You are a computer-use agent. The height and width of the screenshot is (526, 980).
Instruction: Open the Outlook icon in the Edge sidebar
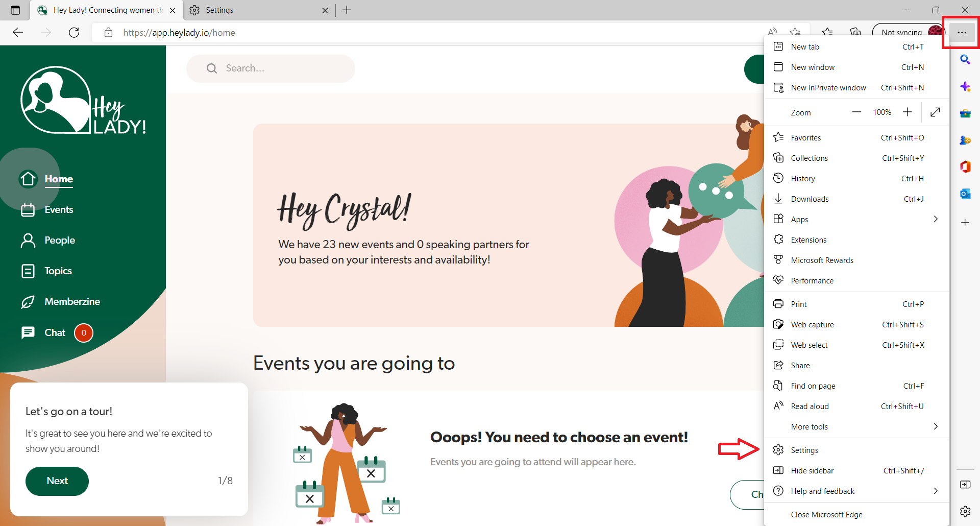(965, 194)
